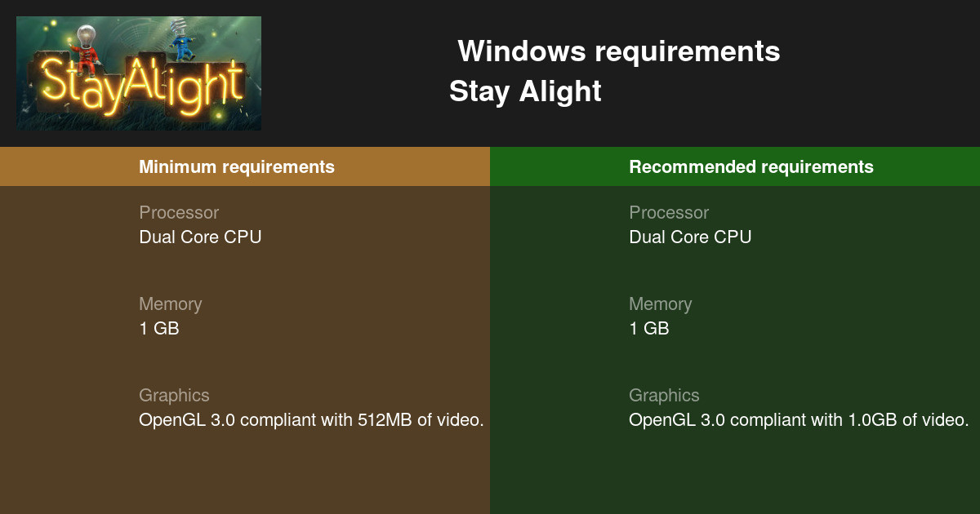Select the Windows requirements heading
The height and width of the screenshot is (514, 980).
619,51
